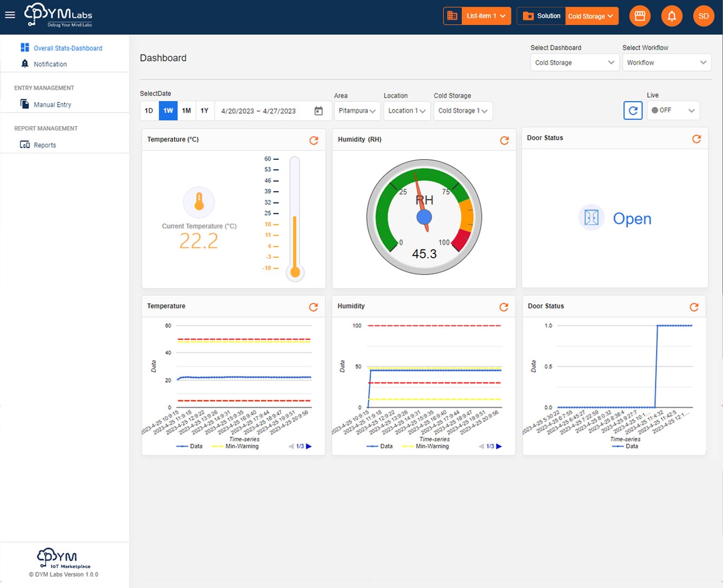
Task: Go to next legend page in Temperature chart
Action: pyautogui.click(x=309, y=446)
